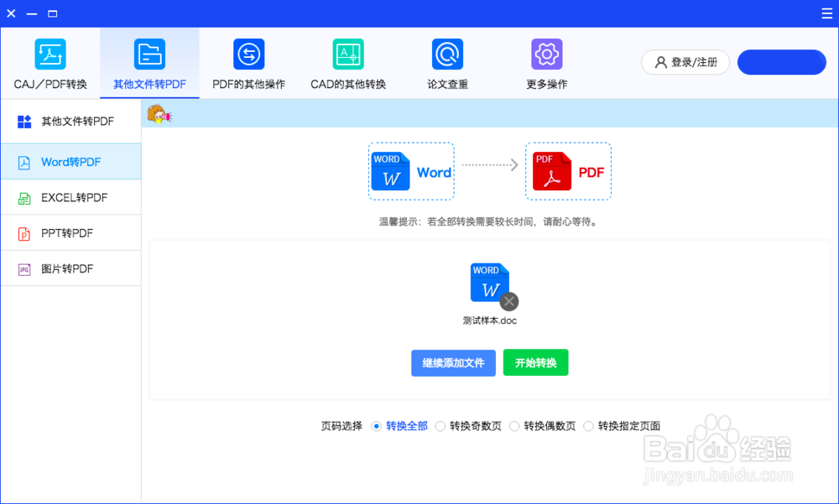Switch to the CAD的其他转换 tab label
839x504 pixels.
click(348, 85)
